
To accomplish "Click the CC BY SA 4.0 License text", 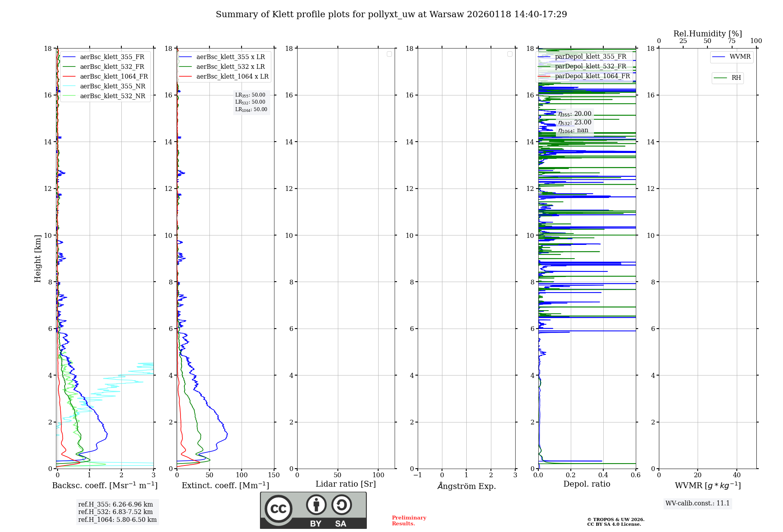I will click(x=613, y=525).
